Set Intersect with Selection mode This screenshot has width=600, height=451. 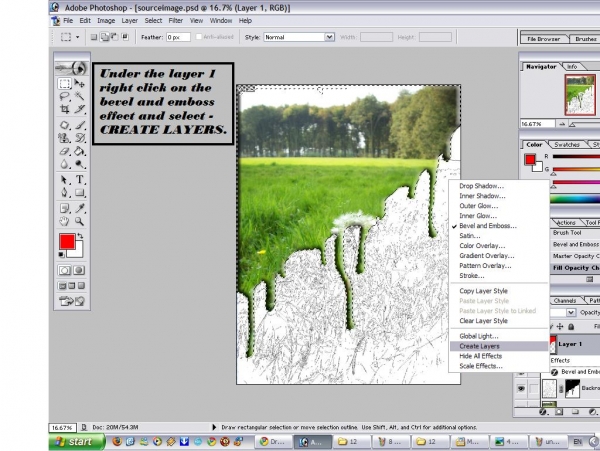click(x=125, y=37)
